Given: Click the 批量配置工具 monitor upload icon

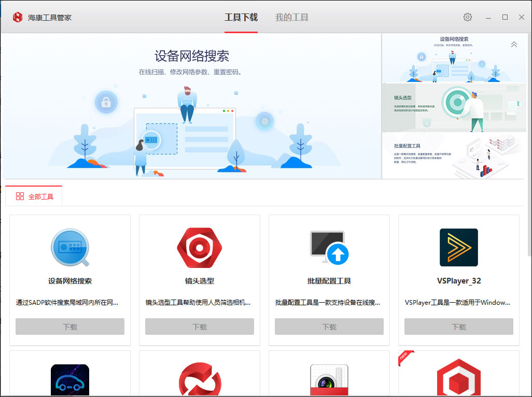Looking at the screenshot, I should tap(329, 248).
